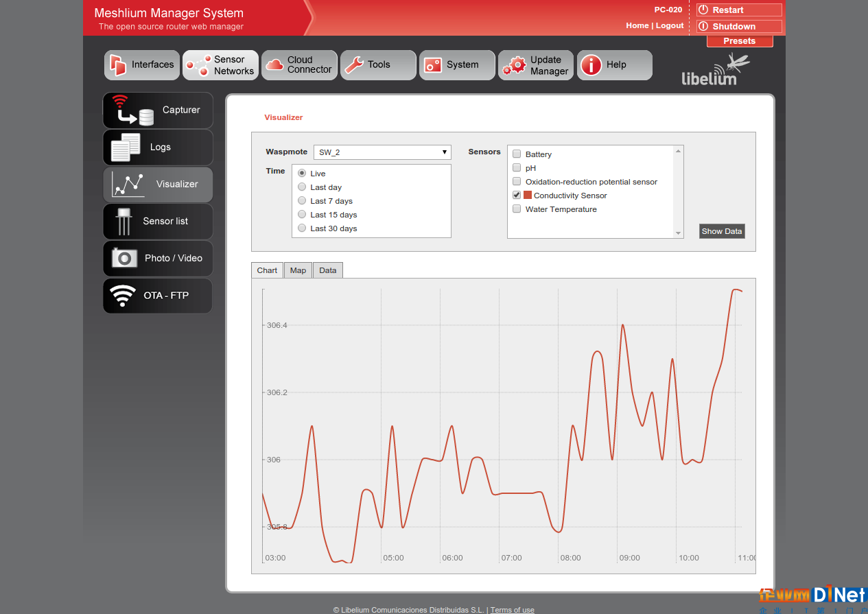Click the Logs documents icon
Screen dimensions: 868x614
(x=126, y=147)
